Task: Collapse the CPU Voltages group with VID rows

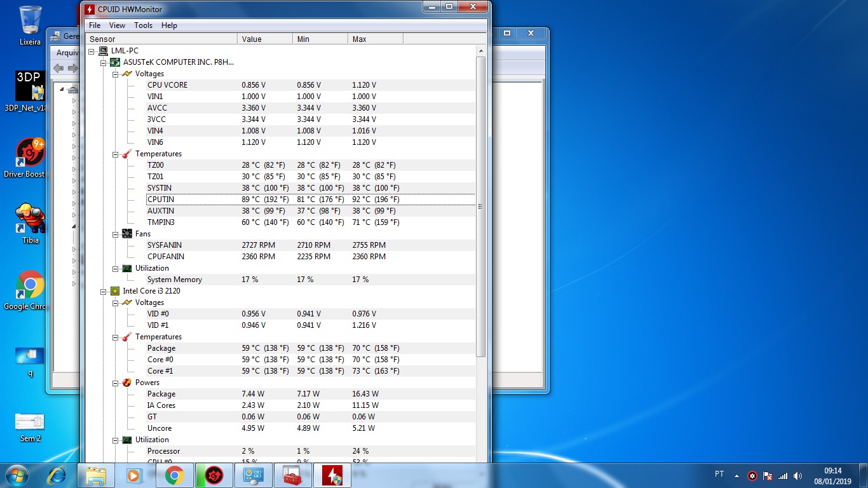Action: pyautogui.click(x=116, y=302)
